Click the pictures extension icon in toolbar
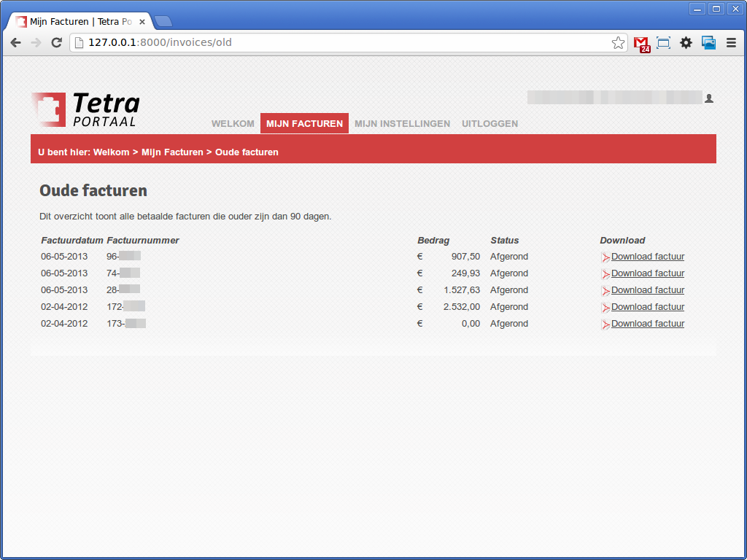The image size is (747, 560). pos(708,43)
